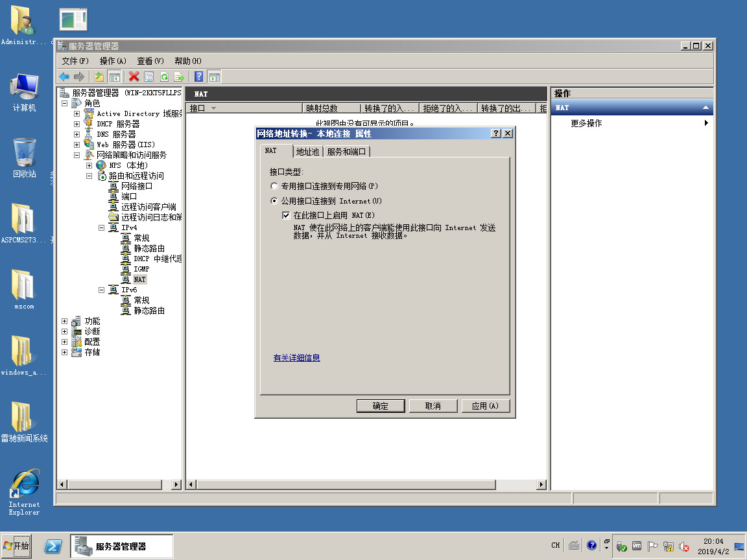The image size is (747, 560).
Task: Open the 有关详细信息 link
Action: [x=296, y=358]
